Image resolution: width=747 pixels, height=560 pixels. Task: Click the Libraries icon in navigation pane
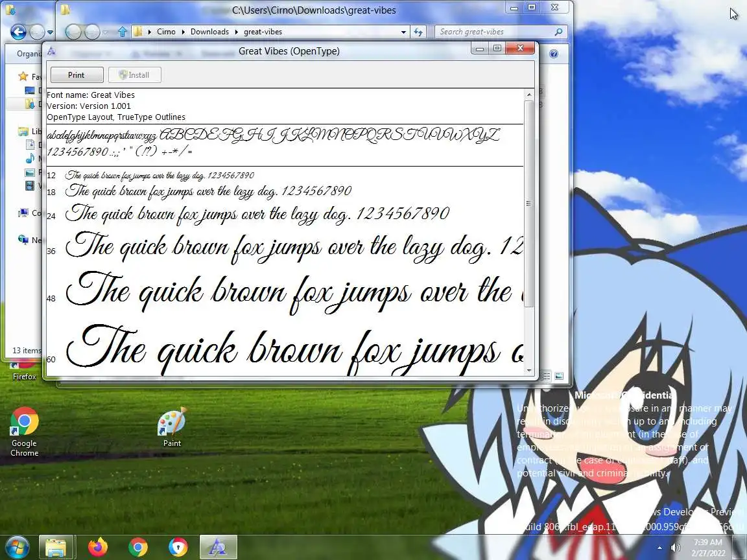23,132
